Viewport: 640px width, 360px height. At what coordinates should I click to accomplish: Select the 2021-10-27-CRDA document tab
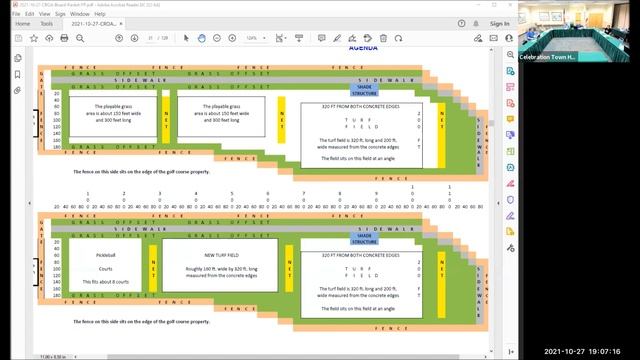93,24
